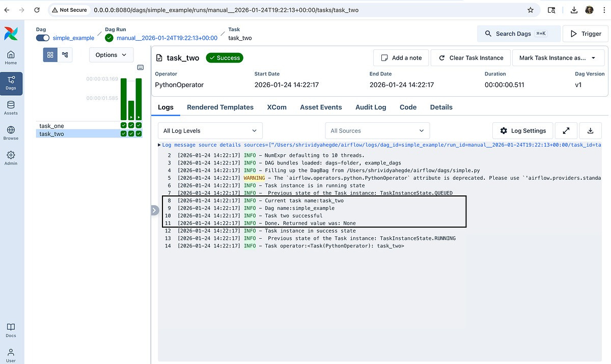Expand logs to fullscreen
Viewport: 611px width, 364px height.
(x=566, y=131)
